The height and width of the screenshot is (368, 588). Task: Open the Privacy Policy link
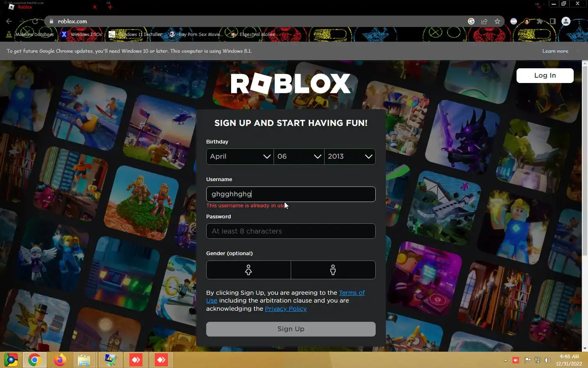pos(286,309)
